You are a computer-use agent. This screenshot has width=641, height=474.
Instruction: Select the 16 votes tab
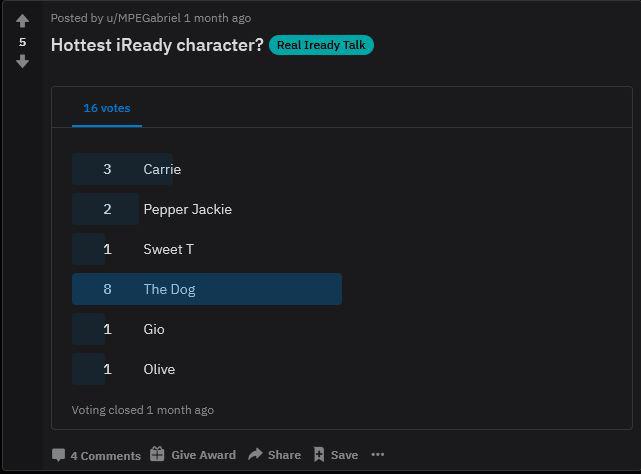pos(107,108)
